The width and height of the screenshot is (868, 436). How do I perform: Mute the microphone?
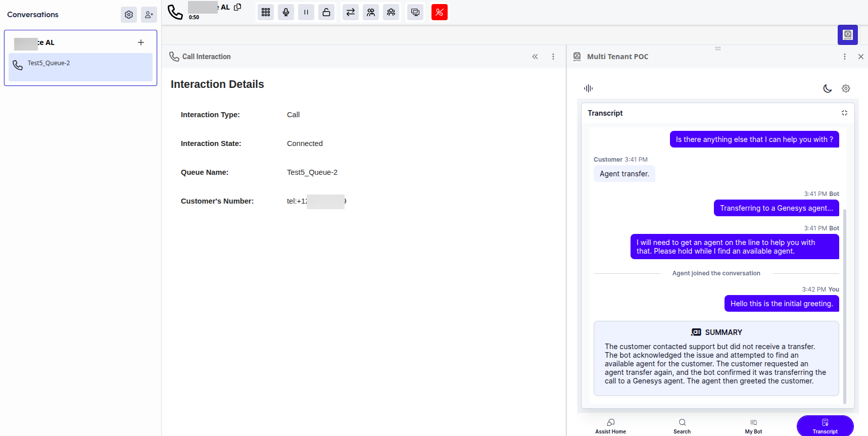pyautogui.click(x=286, y=12)
